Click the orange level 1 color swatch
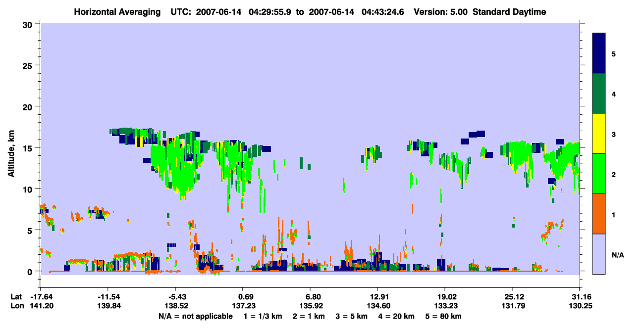The width and height of the screenshot is (644, 330). (599, 214)
